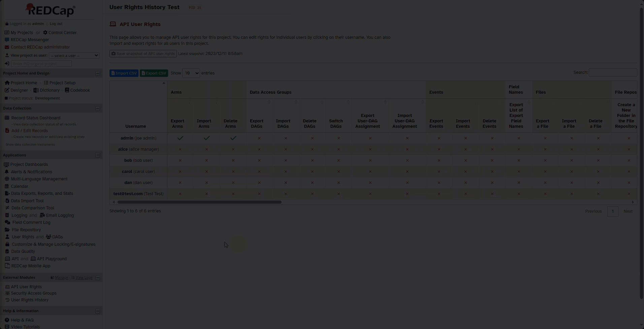Focus the Enter PID project field
Screen dimensions: 644x329
click(41, 64)
